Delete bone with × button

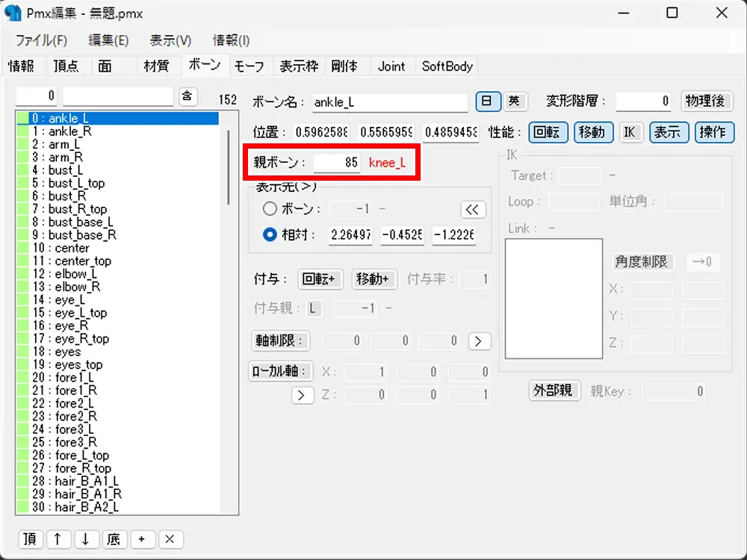(x=170, y=539)
